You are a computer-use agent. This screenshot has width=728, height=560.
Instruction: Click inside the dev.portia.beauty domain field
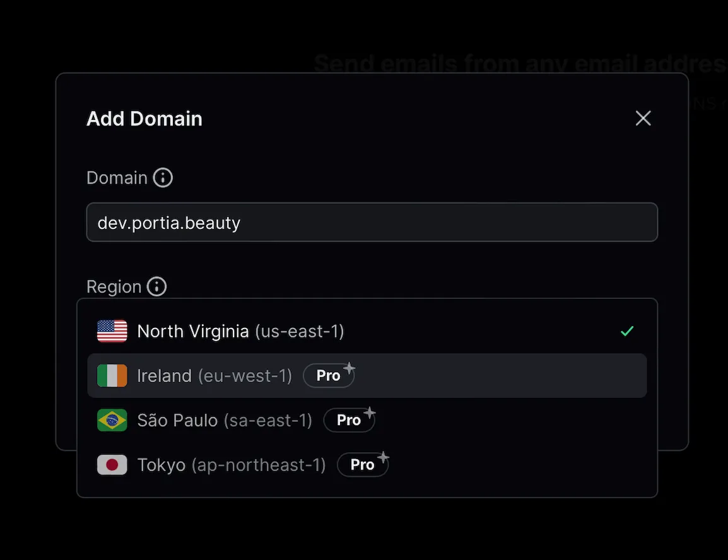pos(372,222)
